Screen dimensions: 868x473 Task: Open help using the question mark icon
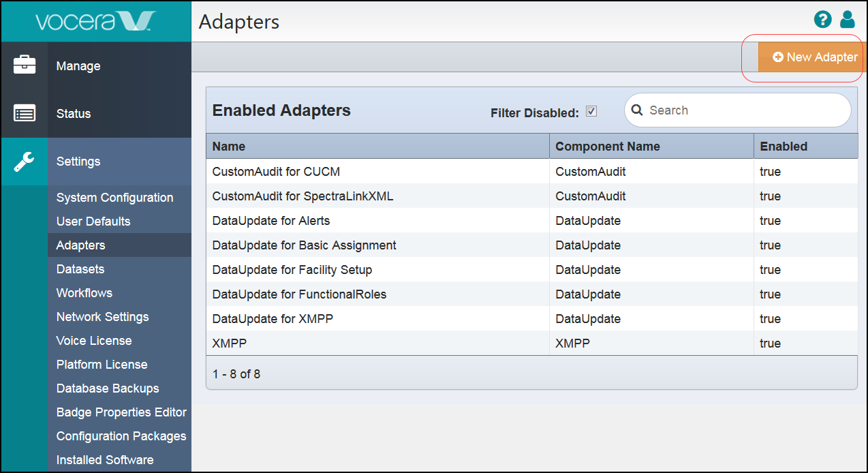pyautogui.click(x=822, y=20)
